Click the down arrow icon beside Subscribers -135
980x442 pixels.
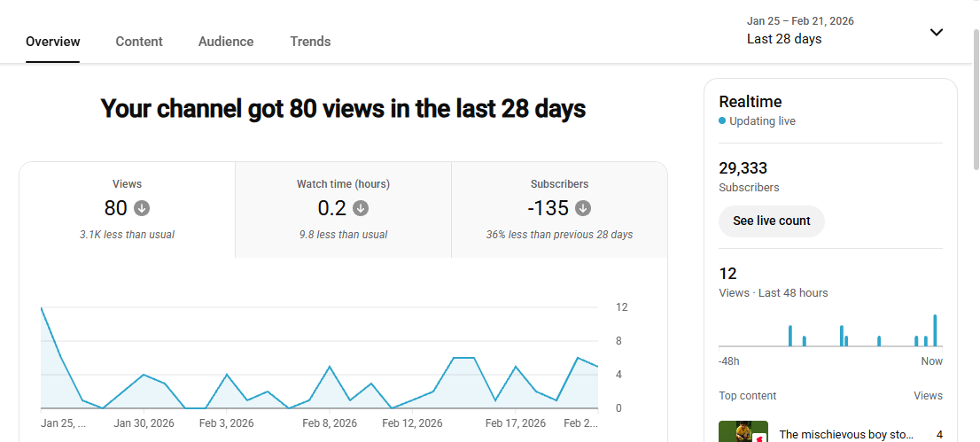583,208
